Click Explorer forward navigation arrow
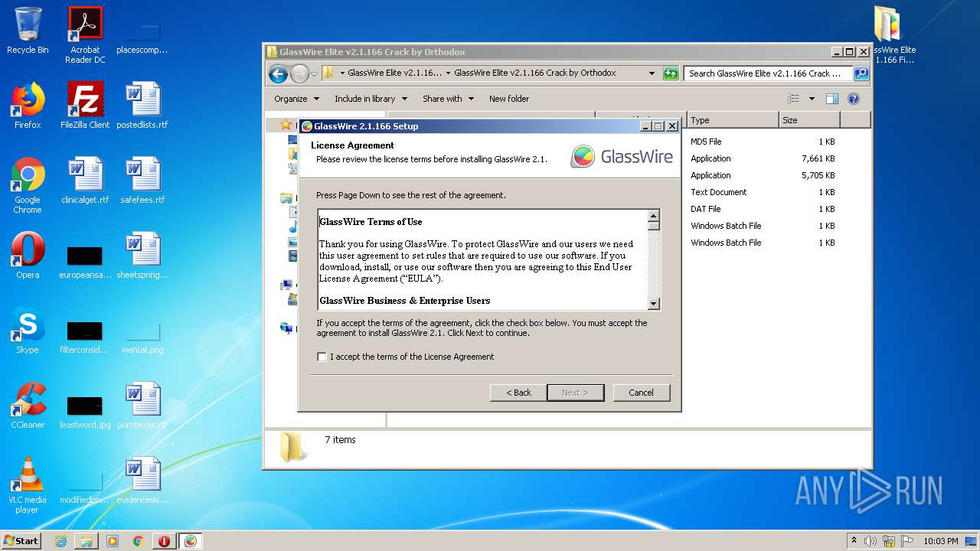980x551 pixels. [x=299, y=73]
